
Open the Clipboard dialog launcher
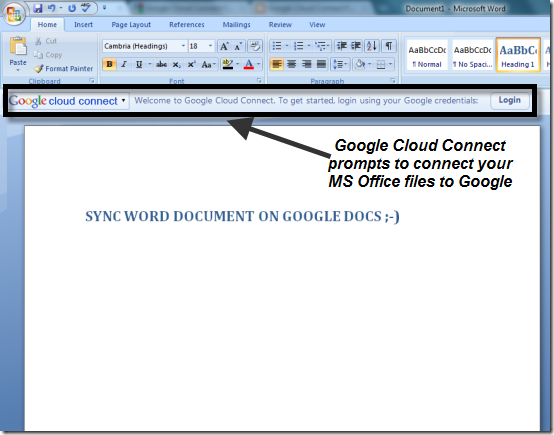[x=92, y=81]
